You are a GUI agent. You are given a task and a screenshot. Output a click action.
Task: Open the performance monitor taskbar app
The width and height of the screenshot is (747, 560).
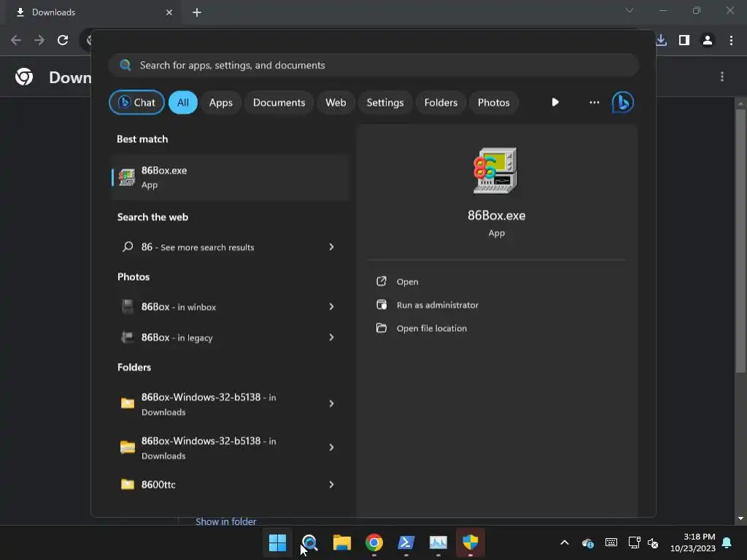438,542
